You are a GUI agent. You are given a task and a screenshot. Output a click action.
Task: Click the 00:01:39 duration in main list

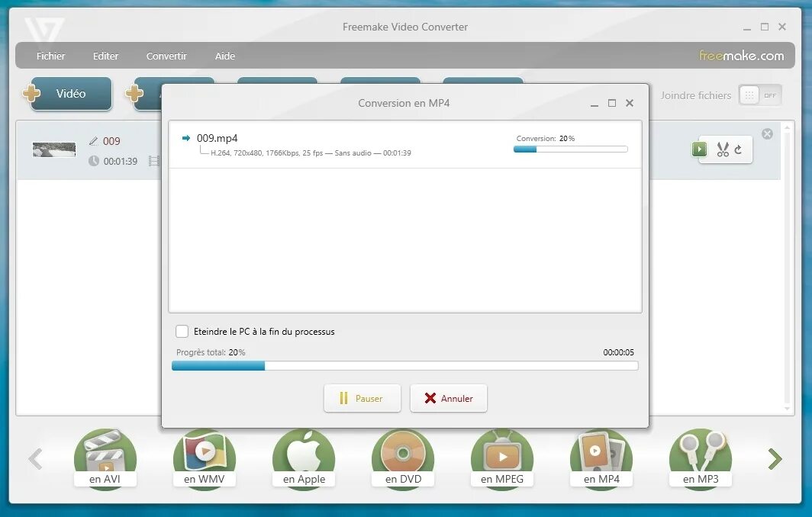coord(120,161)
